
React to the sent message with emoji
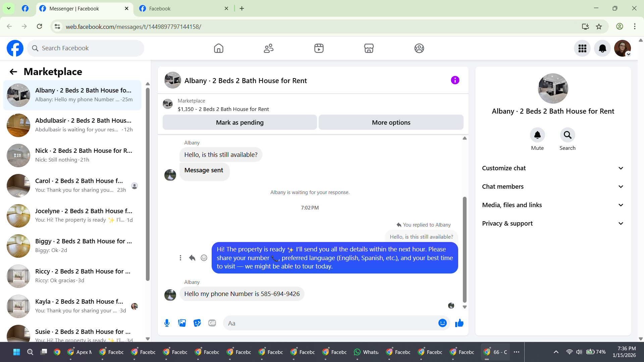point(204,258)
